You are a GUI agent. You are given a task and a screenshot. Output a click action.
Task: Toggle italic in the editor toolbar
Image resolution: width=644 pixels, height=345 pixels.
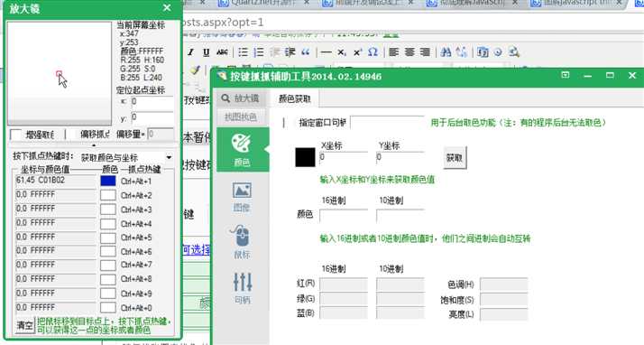190,52
